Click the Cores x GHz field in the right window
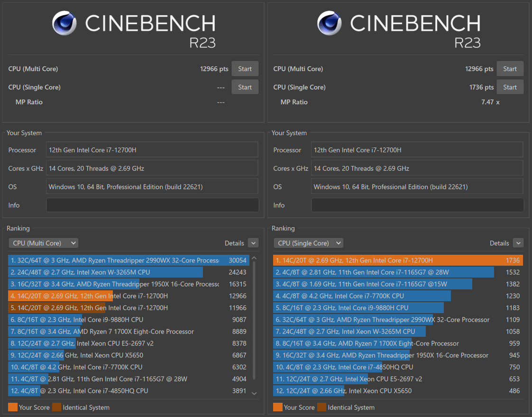 (x=417, y=168)
